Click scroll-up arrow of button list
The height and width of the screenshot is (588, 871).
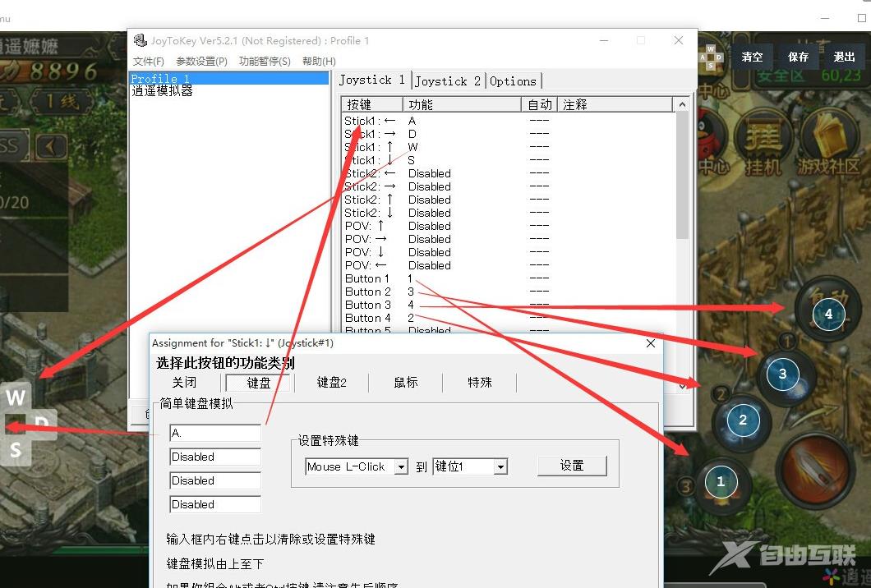[683, 105]
